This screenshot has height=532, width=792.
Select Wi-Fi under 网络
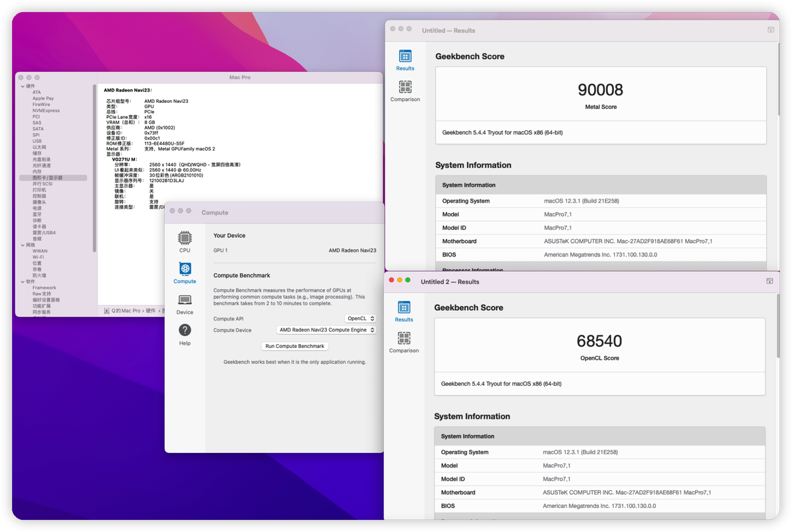38,257
